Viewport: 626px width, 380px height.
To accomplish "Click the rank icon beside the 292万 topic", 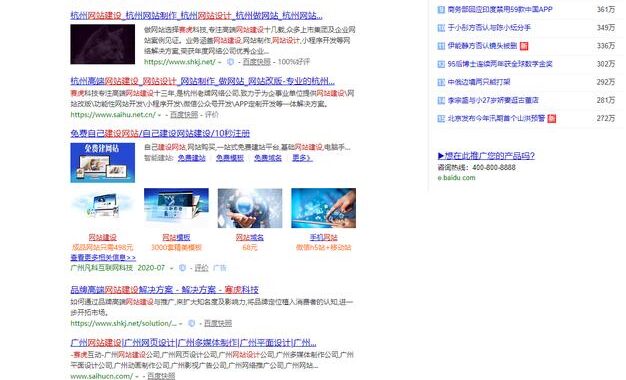I will tap(441, 82).
